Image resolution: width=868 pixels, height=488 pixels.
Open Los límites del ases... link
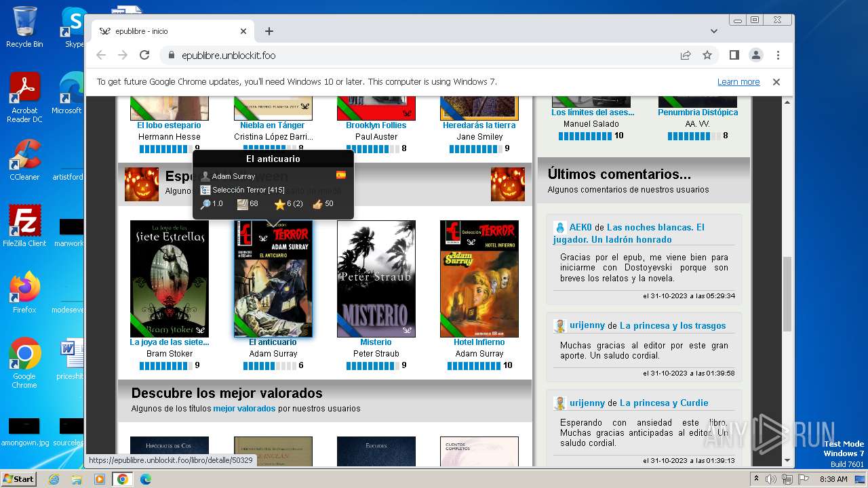tap(593, 112)
